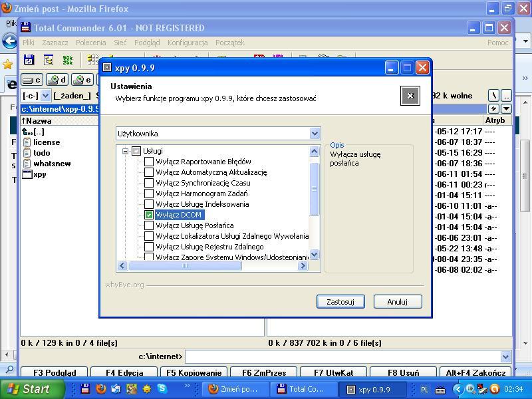Uncheck Wyłącz DCOM checkbox

[148, 215]
